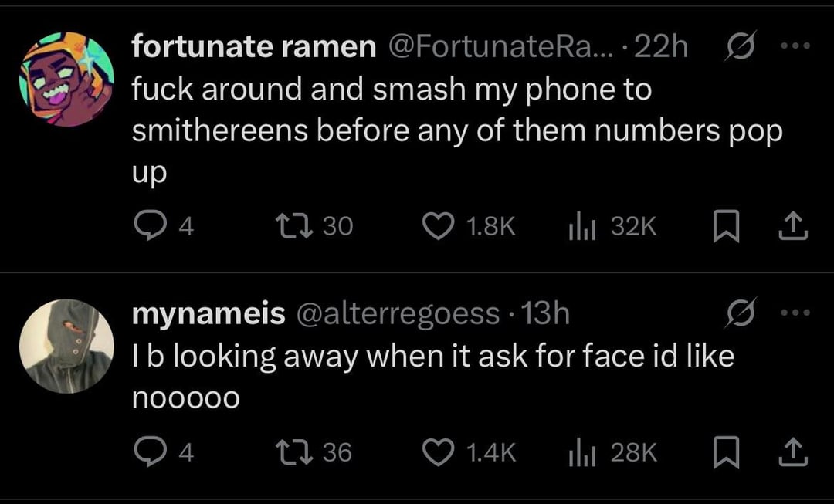Image resolution: width=834 pixels, height=504 pixels.
Task: Reply to mynameis's tweet
Action: click(x=147, y=453)
